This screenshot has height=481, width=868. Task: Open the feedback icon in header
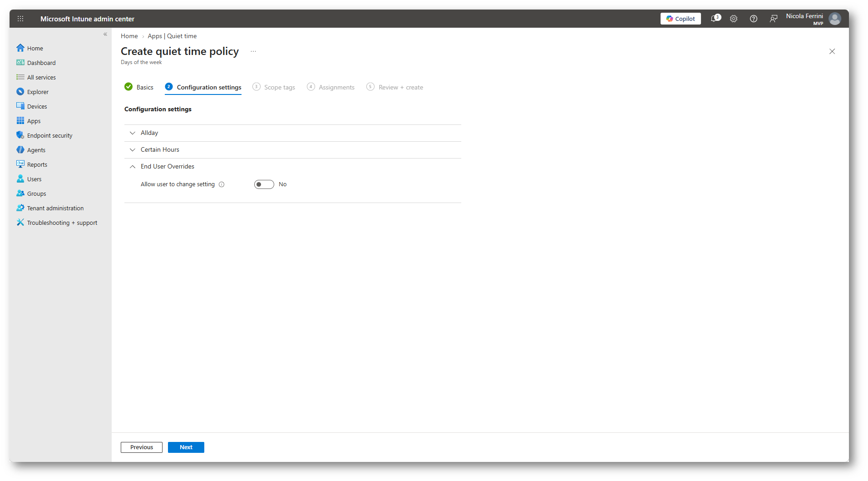pyautogui.click(x=774, y=19)
